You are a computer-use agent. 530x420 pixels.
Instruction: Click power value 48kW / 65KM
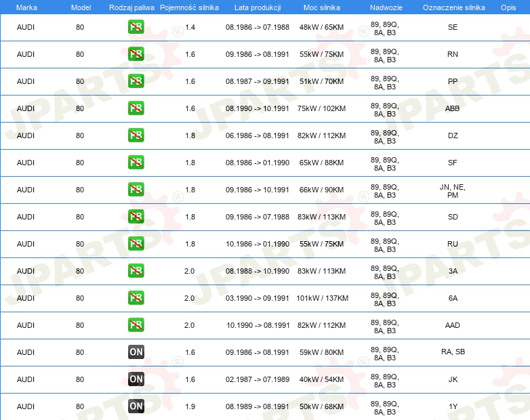click(321, 27)
